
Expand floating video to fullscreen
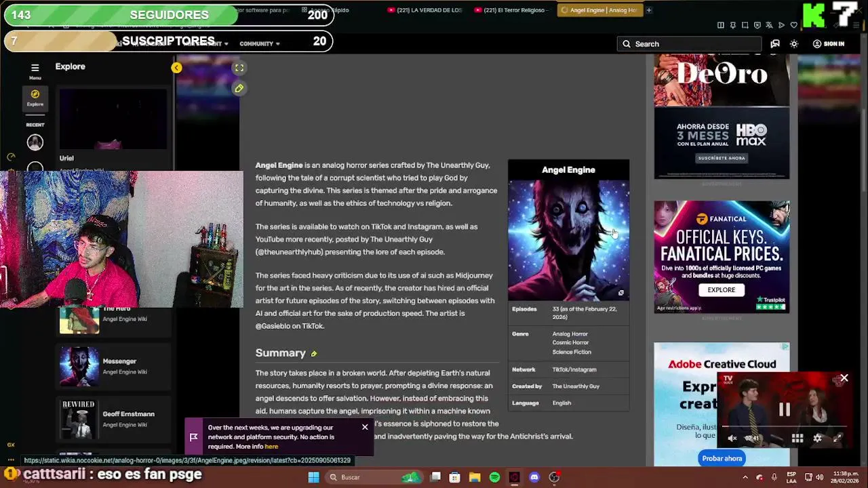tap(837, 439)
